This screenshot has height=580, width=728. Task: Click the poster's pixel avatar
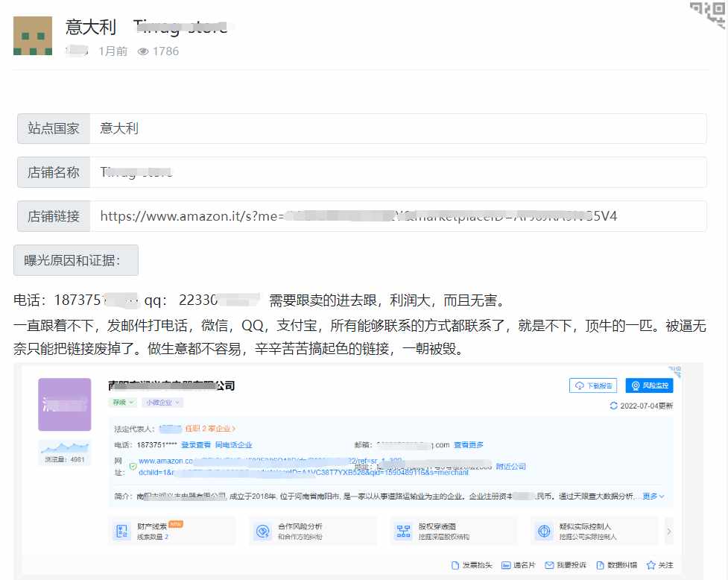(x=33, y=36)
